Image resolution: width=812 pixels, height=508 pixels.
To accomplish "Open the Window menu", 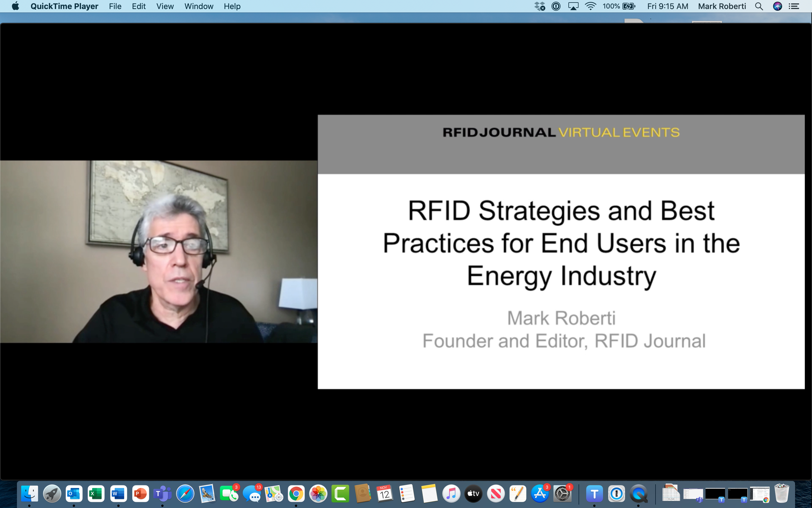I will click(199, 6).
